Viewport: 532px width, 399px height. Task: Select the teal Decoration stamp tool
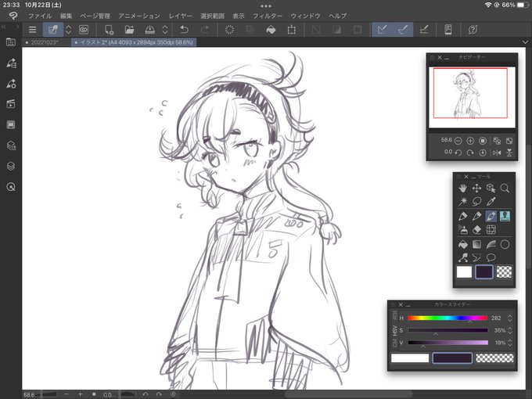coord(505,216)
